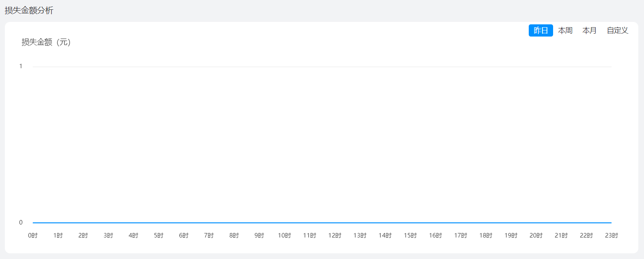Click the 23时 axis label

[x=612, y=235]
